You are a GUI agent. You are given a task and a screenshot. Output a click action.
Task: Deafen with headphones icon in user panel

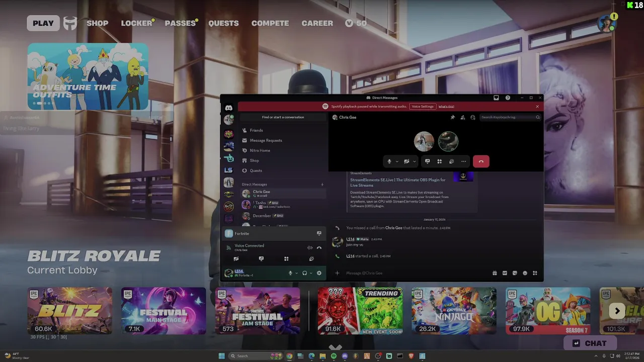[x=304, y=273]
